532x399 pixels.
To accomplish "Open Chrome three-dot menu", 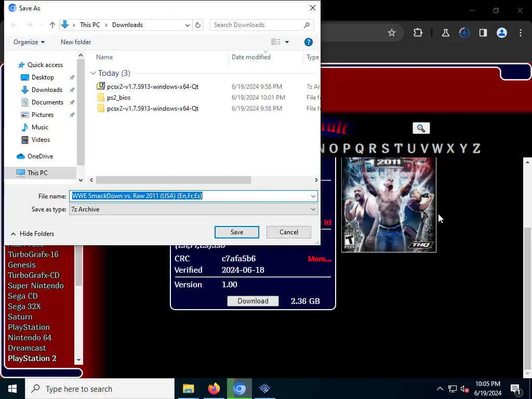I will pyautogui.click(x=521, y=33).
